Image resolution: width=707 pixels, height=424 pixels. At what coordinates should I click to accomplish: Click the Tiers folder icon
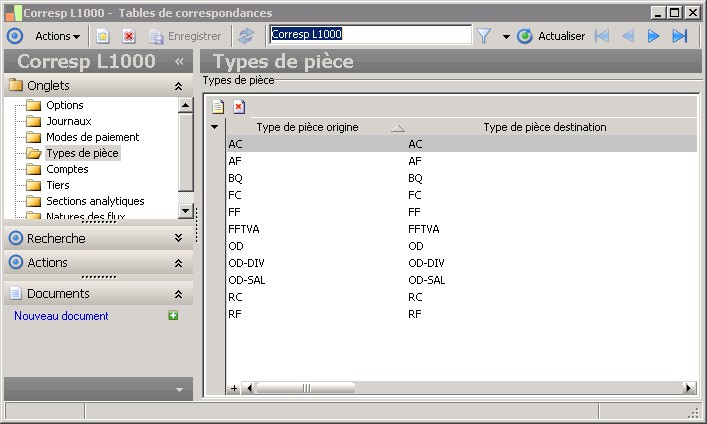tap(33, 185)
